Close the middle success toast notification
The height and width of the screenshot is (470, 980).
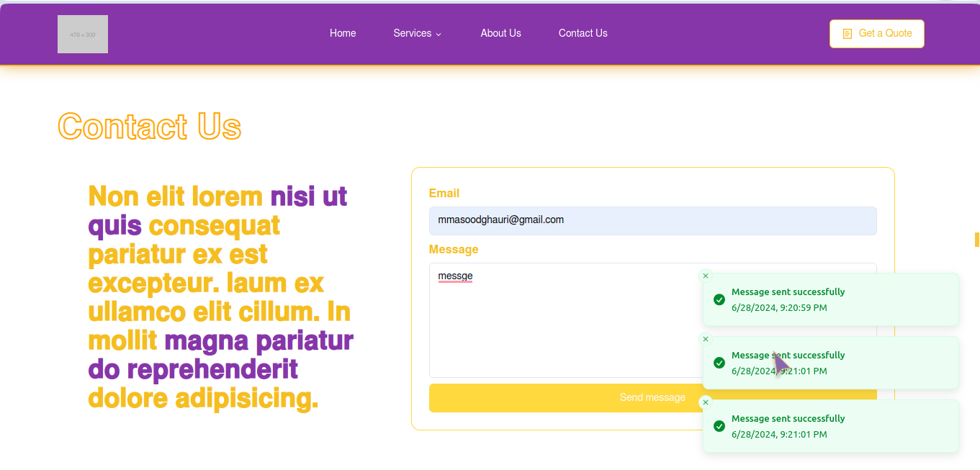[706, 339]
